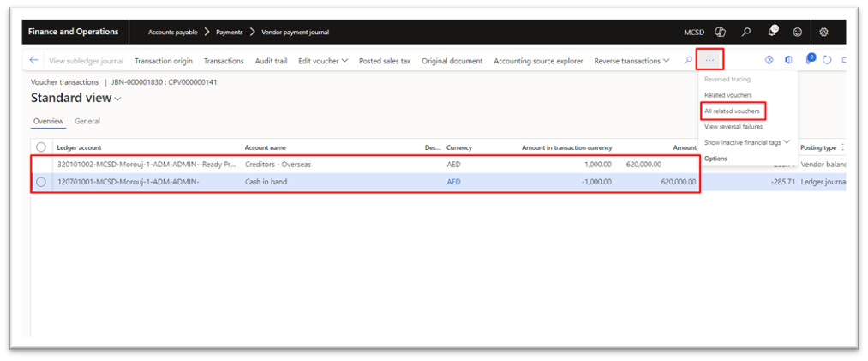Open the ellipsis overflow menu
This screenshot has width=868, height=361.
tap(709, 60)
